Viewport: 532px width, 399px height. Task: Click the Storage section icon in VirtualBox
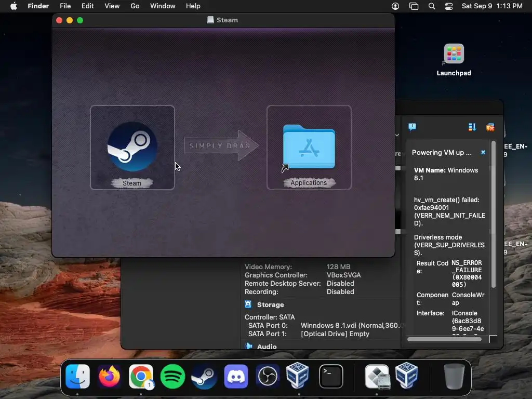pyautogui.click(x=248, y=304)
